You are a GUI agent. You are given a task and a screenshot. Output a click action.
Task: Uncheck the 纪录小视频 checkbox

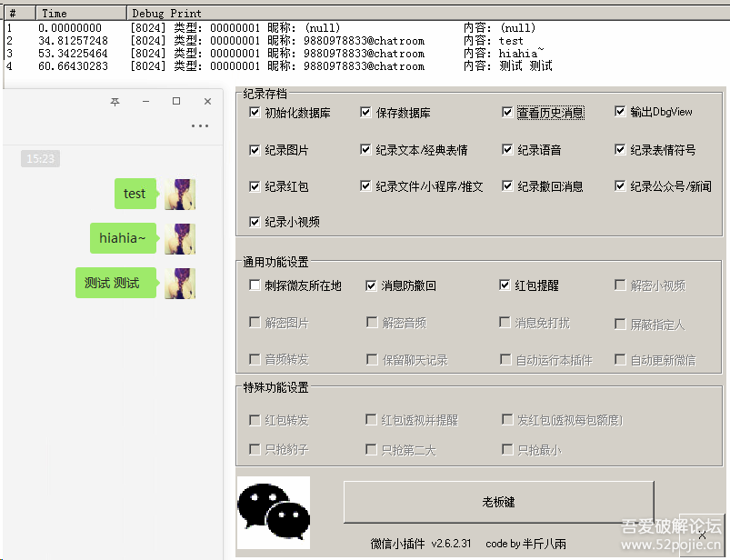coord(255,222)
